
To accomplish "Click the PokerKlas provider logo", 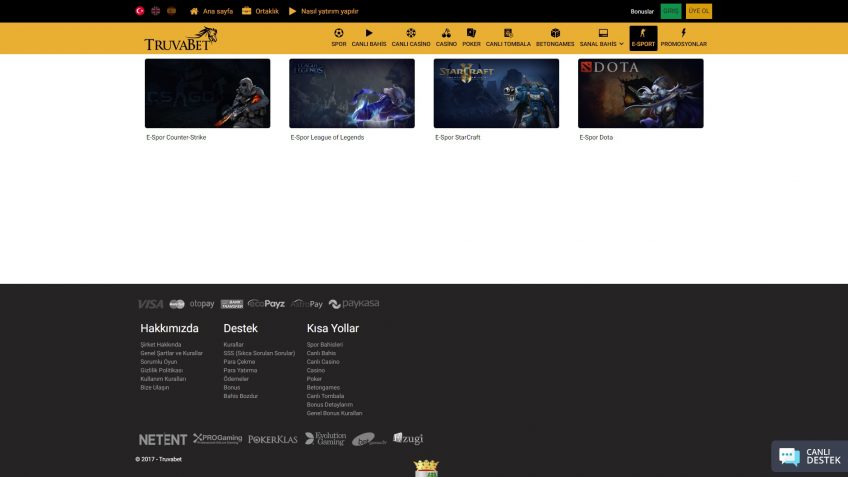I will click(273, 440).
